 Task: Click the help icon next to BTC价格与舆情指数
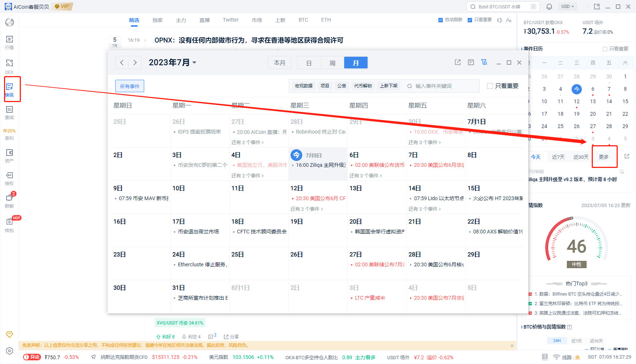coord(569,327)
